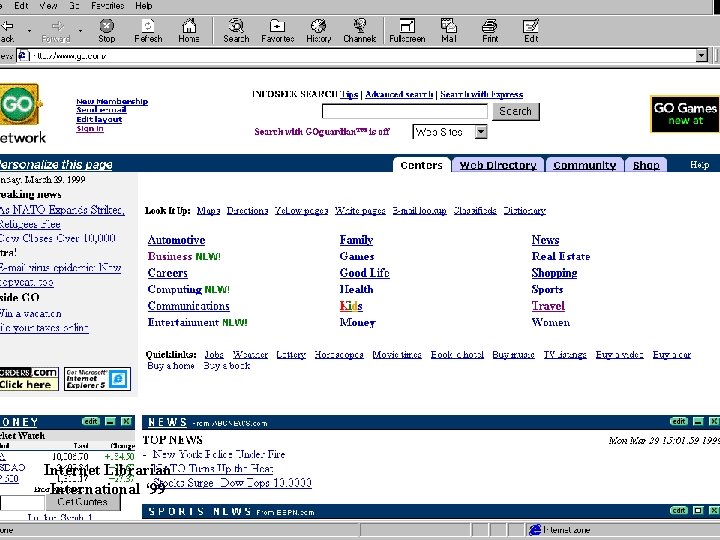
Task: Click the stock ticker input field
Action: point(22,502)
